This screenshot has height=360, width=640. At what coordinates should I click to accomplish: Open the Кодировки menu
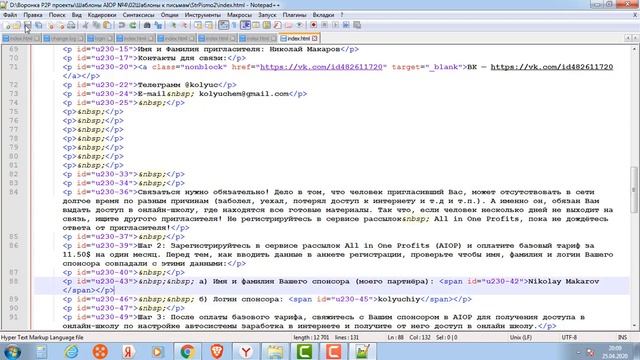(x=102, y=15)
